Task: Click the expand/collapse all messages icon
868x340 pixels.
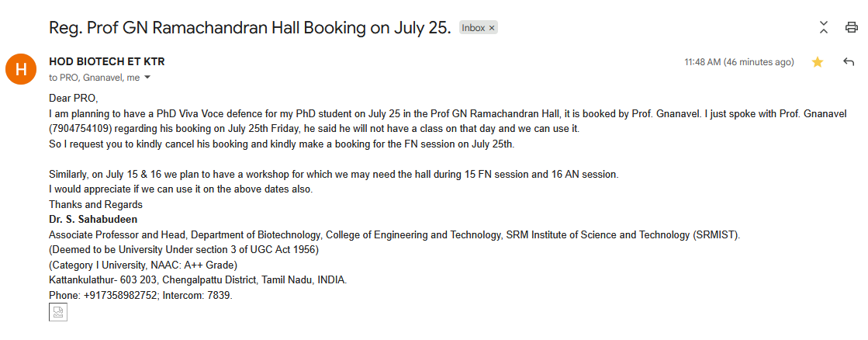Action: click(824, 27)
